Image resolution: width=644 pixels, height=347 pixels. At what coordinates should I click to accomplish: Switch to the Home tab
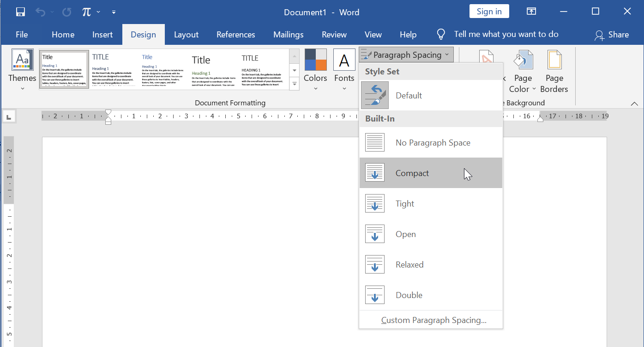pyautogui.click(x=63, y=35)
